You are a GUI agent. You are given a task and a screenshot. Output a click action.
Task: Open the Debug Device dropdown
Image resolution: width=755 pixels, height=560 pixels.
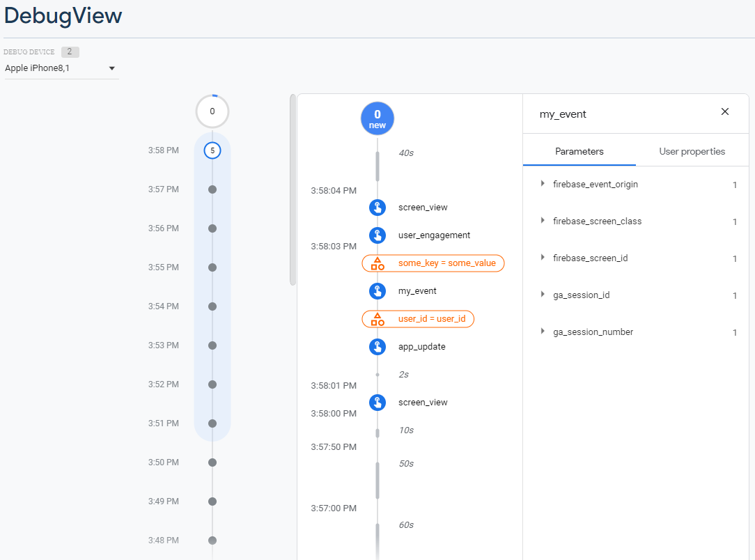(61, 68)
